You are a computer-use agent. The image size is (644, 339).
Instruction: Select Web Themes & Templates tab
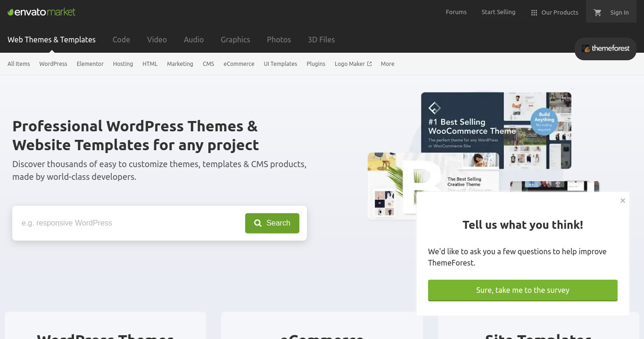click(51, 40)
